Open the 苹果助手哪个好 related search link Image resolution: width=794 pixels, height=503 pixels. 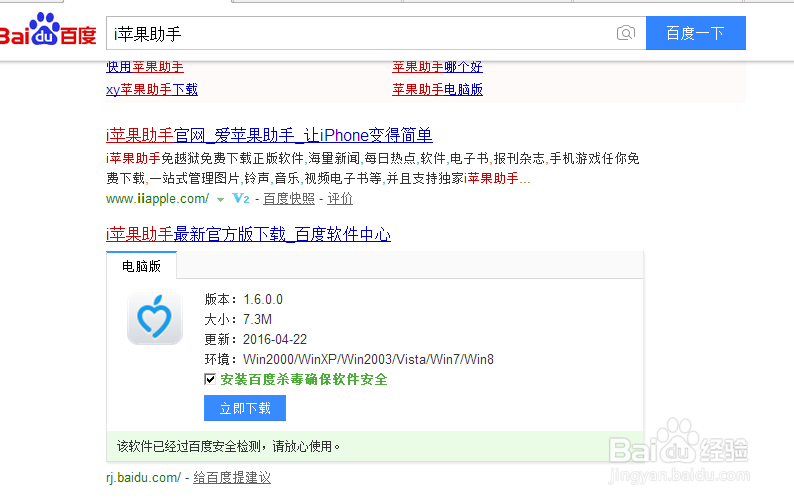point(438,67)
